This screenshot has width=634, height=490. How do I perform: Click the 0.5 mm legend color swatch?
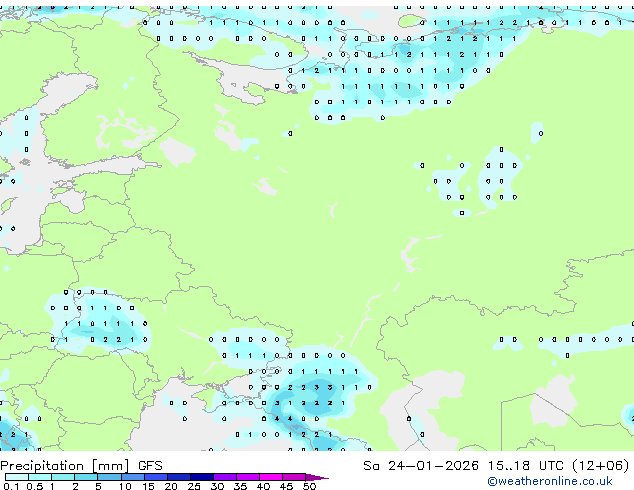[x=40, y=477]
